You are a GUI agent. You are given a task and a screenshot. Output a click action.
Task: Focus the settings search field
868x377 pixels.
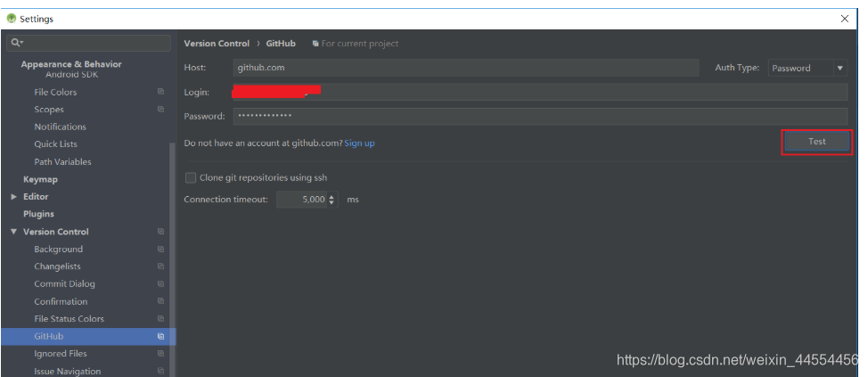point(88,43)
